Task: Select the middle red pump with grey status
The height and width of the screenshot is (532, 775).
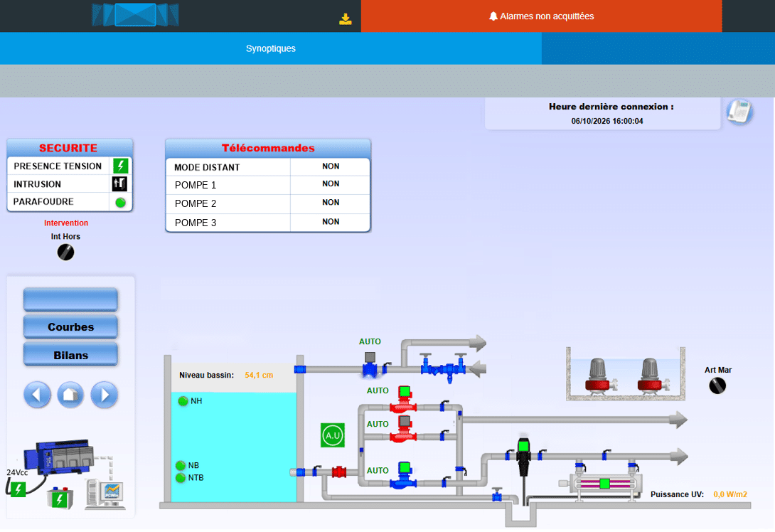Action: [404, 429]
